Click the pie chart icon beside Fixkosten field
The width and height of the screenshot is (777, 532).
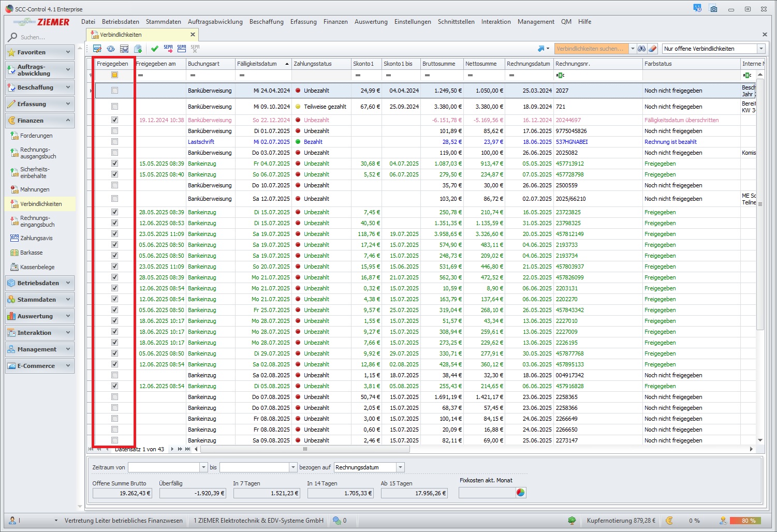(521, 493)
